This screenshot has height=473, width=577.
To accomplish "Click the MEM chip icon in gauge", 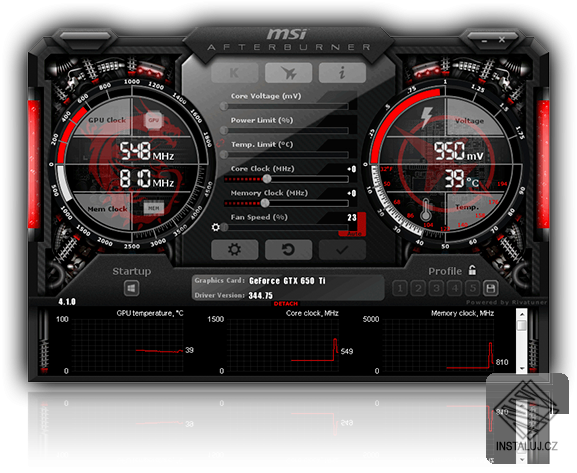I will (x=153, y=208).
